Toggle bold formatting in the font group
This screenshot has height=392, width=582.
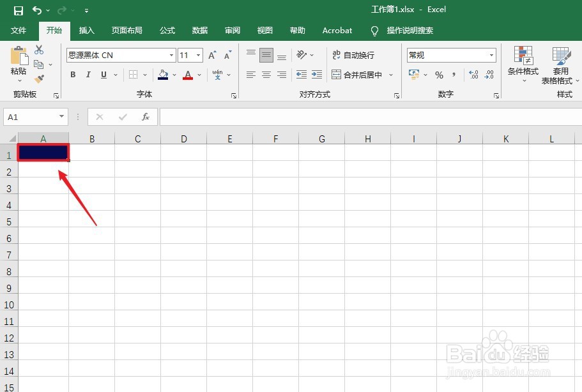coord(73,75)
